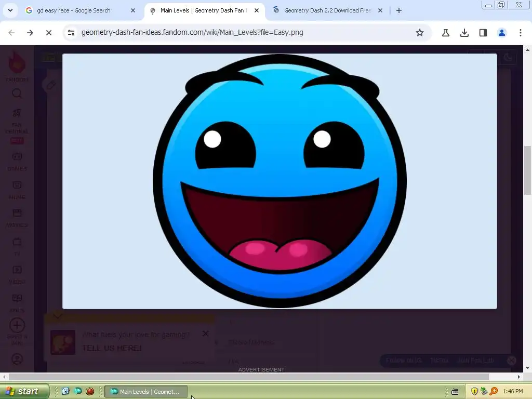Open the Chrome three-dot menu

(521, 33)
